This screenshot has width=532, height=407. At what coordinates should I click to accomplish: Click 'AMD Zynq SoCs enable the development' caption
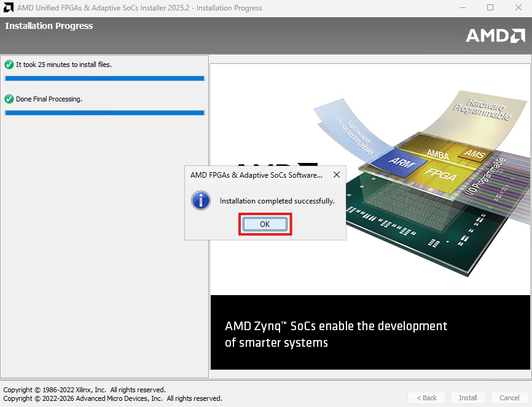point(336,326)
